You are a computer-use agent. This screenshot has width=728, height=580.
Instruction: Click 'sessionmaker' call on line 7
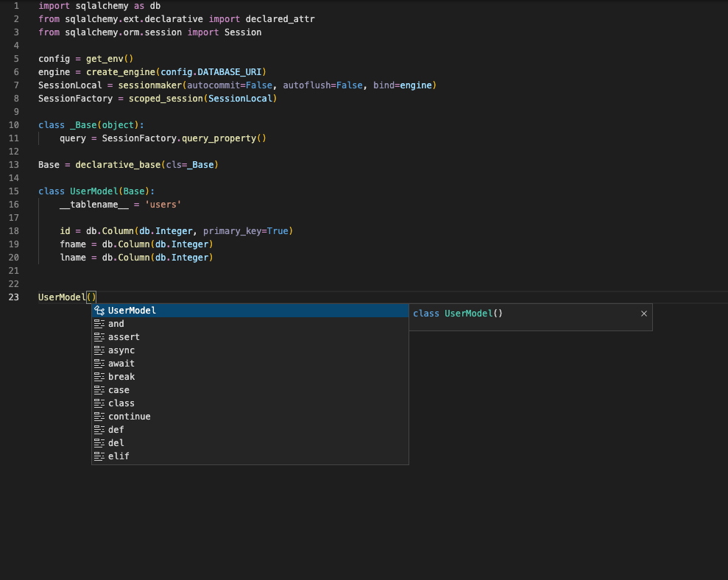click(150, 85)
